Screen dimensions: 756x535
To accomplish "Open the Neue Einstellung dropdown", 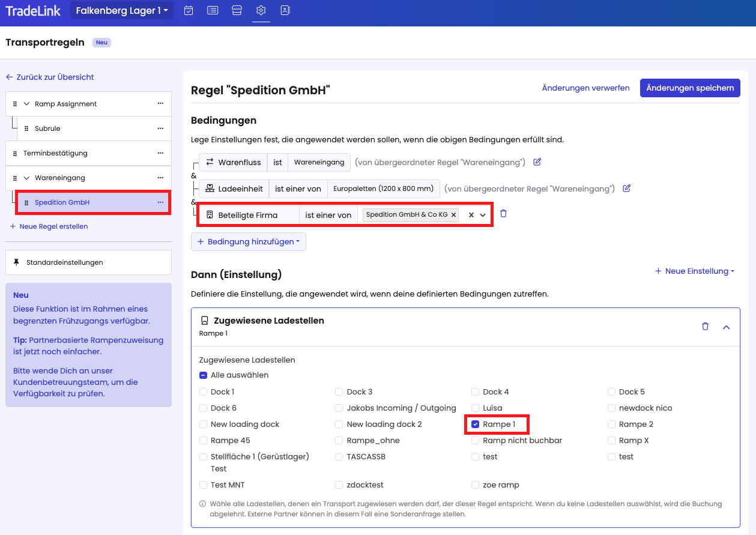I will point(694,271).
